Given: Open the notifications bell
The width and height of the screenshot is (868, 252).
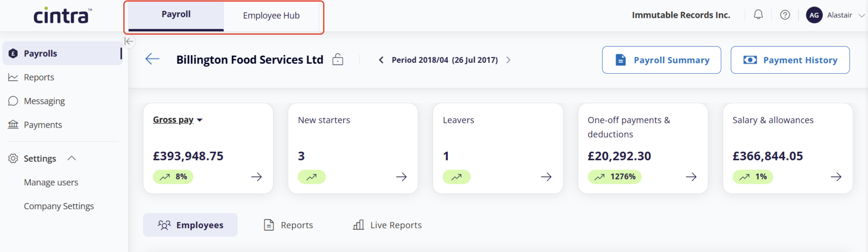Looking at the screenshot, I should (758, 15).
